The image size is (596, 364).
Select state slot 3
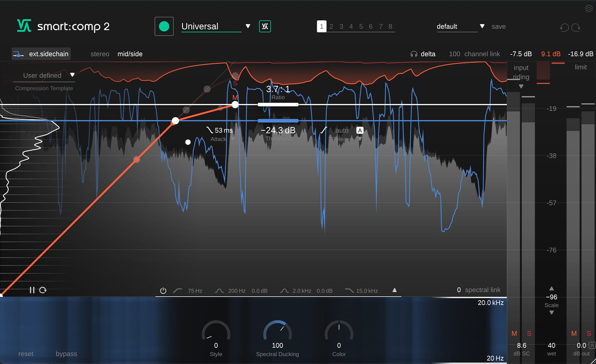pyautogui.click(x=341, y=26)
